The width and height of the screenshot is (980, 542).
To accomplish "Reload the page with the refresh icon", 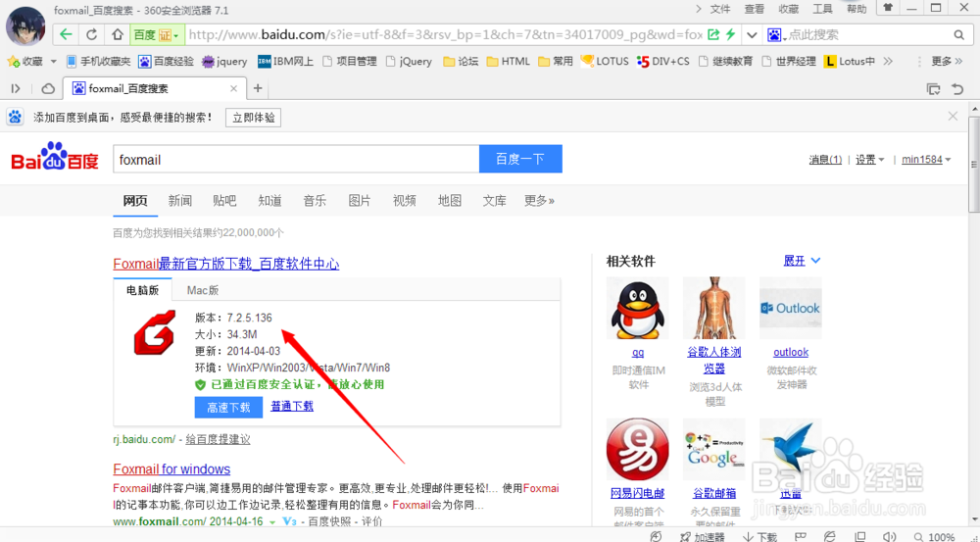I will coord(92,34).
